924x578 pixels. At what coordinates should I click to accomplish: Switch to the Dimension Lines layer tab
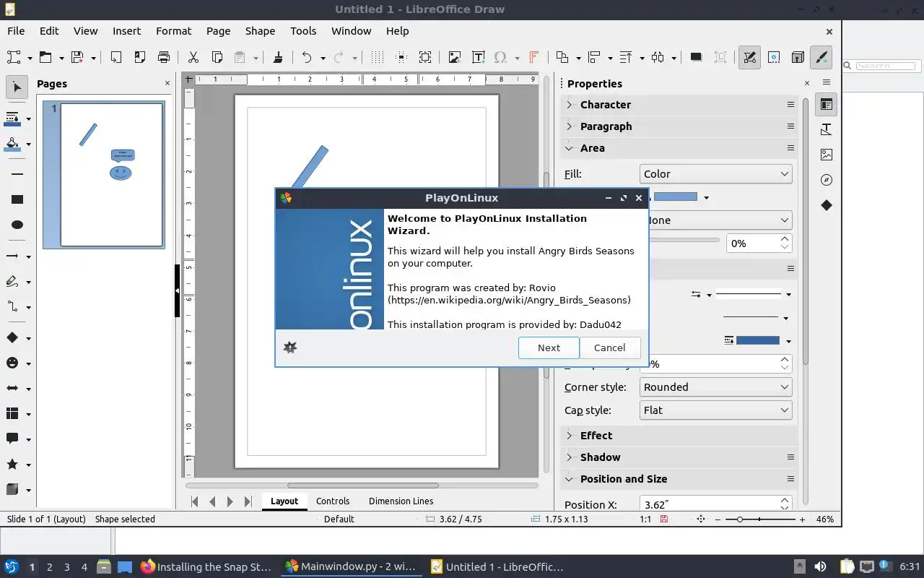point(401,501)
